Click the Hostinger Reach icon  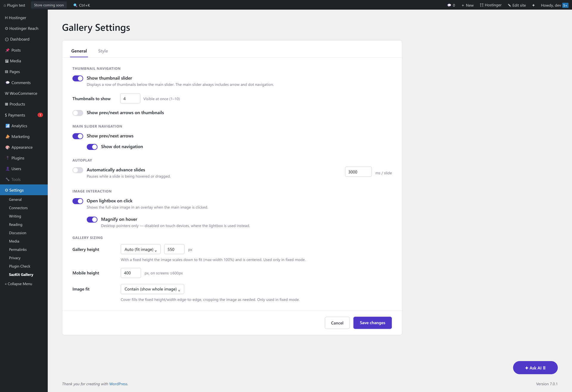click(7, 29)
